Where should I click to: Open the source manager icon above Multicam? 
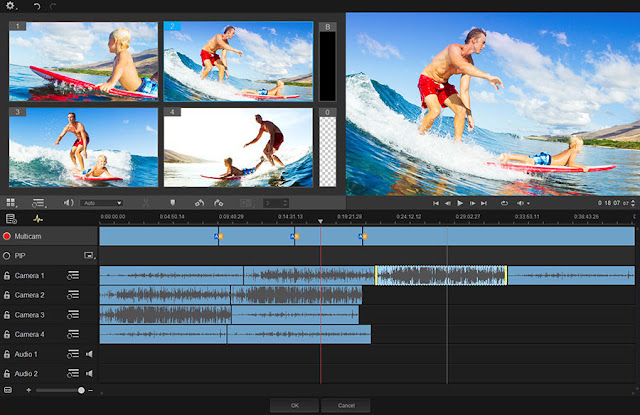pyautogui.click(x=11, y=218)
